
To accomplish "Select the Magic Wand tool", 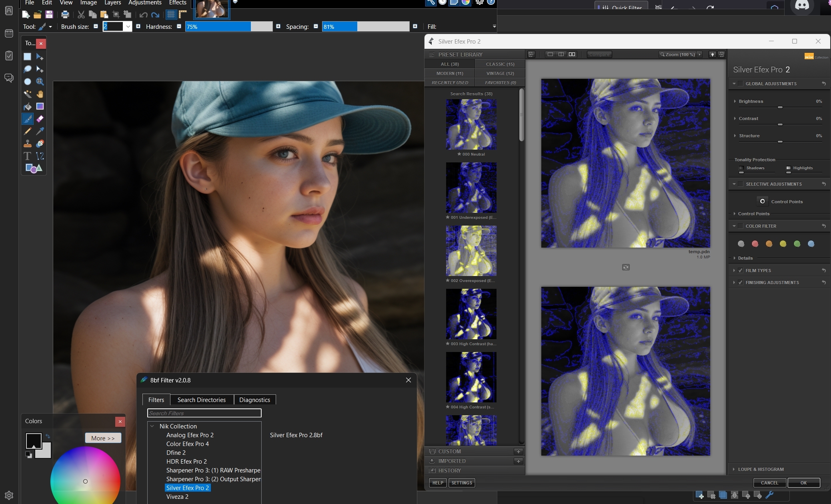I will [27, 94].
